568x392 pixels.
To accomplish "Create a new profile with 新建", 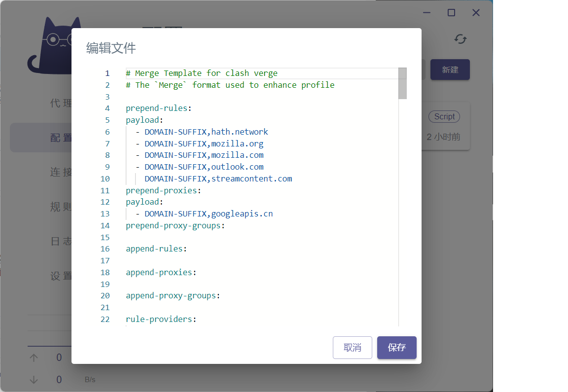I will (450, 70).
